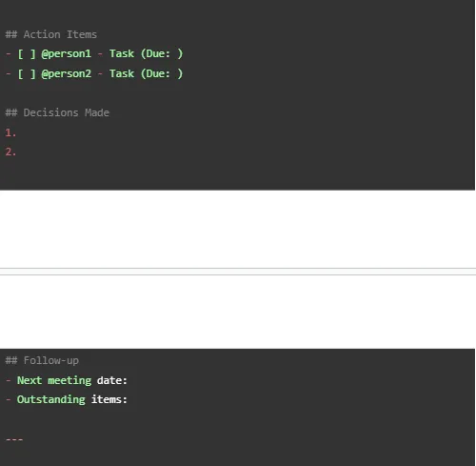Place cursor in second task's Due field
Screen dimensions: 476x466
(x=174, y=73)
